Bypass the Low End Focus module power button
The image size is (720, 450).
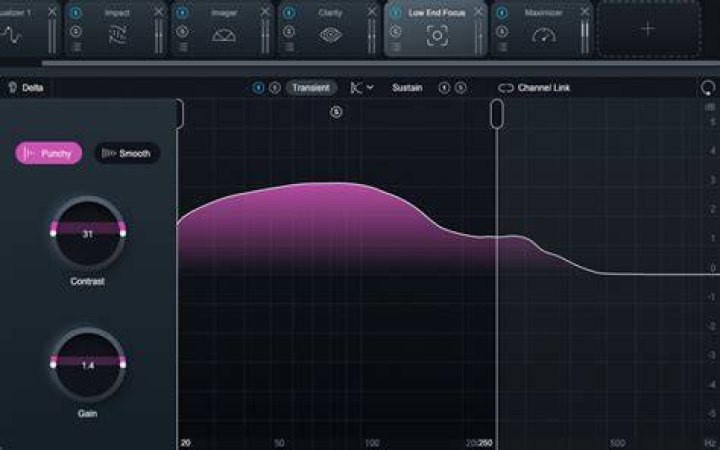(x=395, y=13)
